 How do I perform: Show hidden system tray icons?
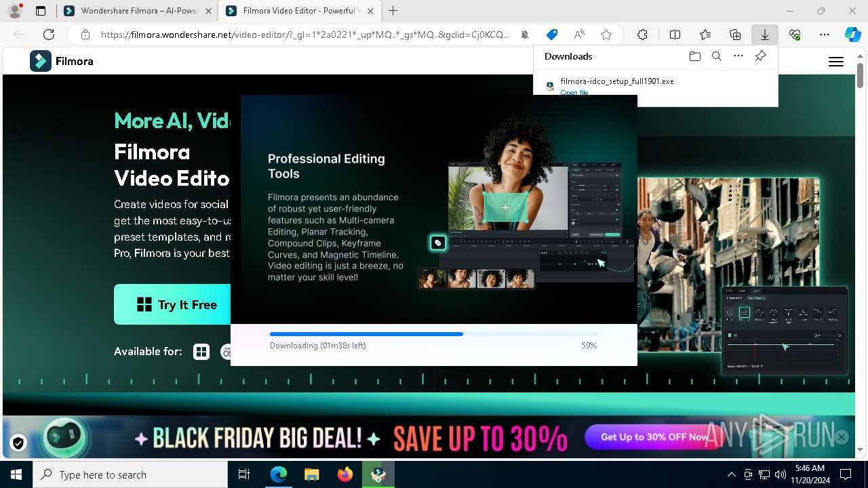click(731, 474)
